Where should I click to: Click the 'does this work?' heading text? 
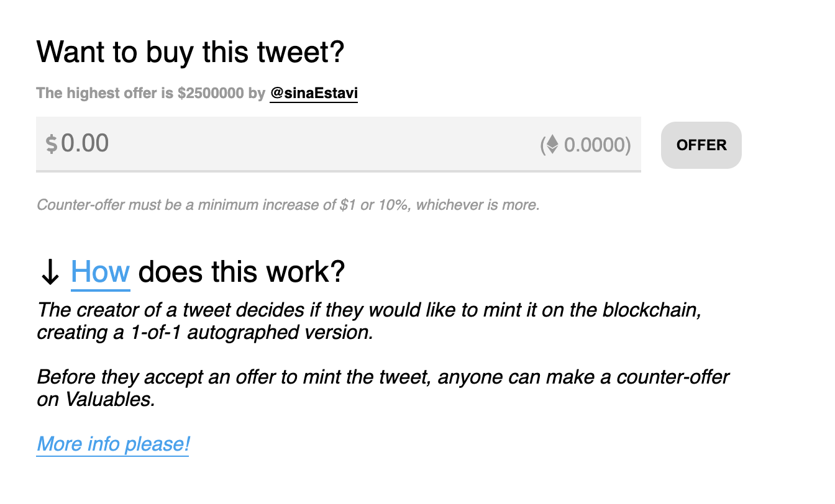[242, 272]
